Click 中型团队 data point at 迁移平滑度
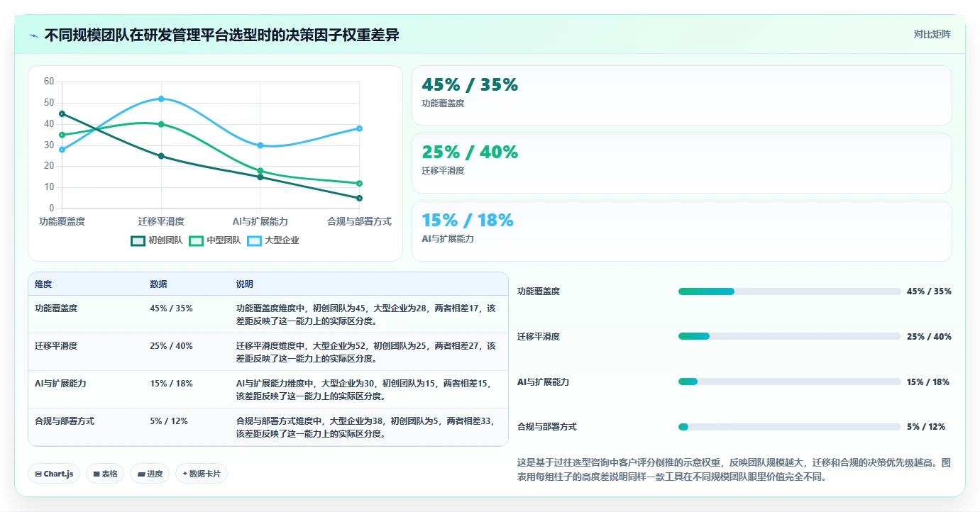Screen dimensions: 980x512 pos(161,124)
